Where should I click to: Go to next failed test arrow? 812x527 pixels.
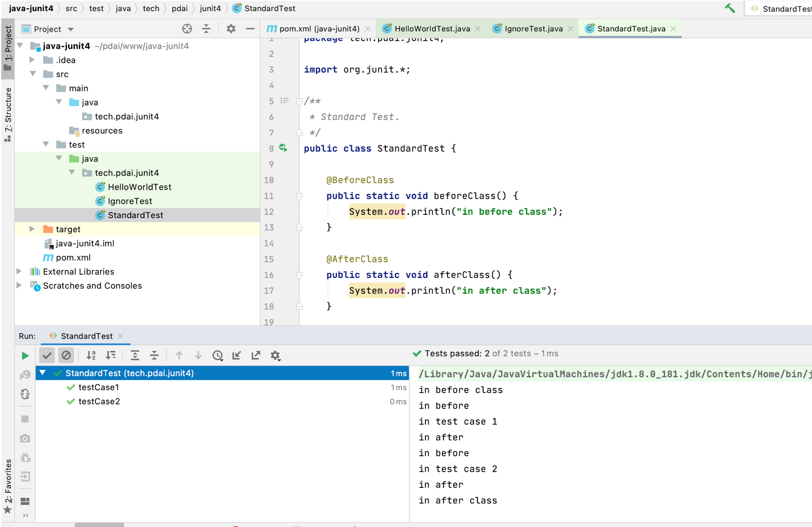point(198,355)
